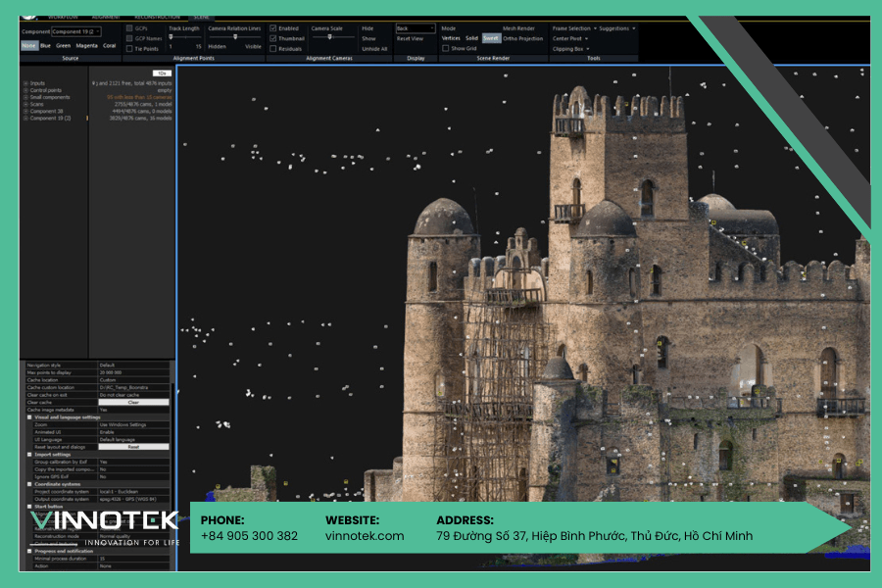Click the Zoom Use Windows Settings value

point(133,424)
